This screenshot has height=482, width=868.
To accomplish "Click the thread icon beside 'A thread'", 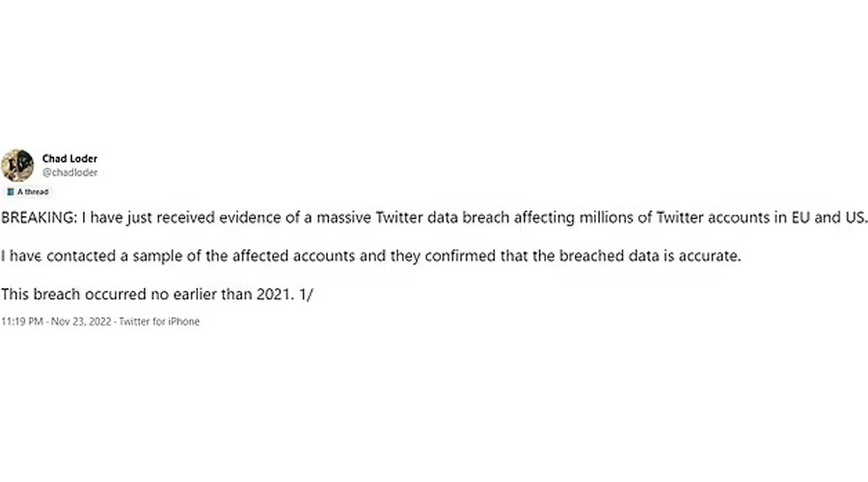I will pyautogui.click(x=11, y=192).
